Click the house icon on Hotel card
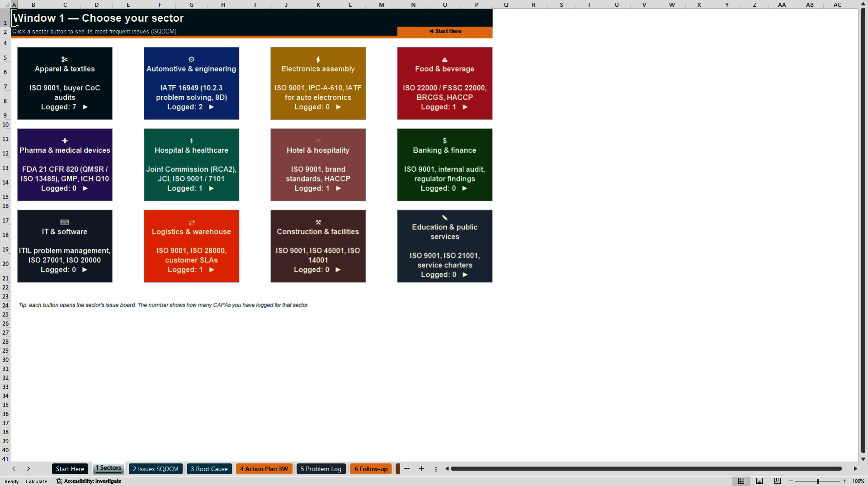The width and height of the screenshot is (868, 486). coord(318,141)
